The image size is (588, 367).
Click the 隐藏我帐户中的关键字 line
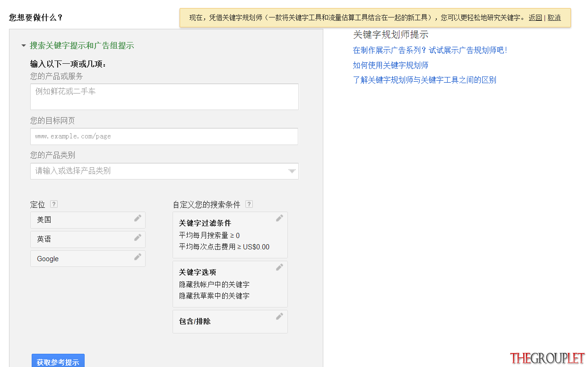(214, 284)
